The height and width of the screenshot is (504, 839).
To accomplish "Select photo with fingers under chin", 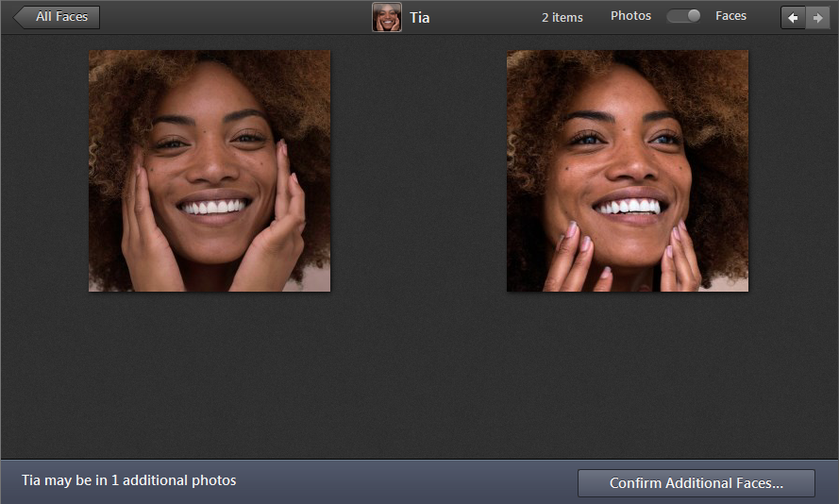I will pyautogui.click(x=628, y=171).
